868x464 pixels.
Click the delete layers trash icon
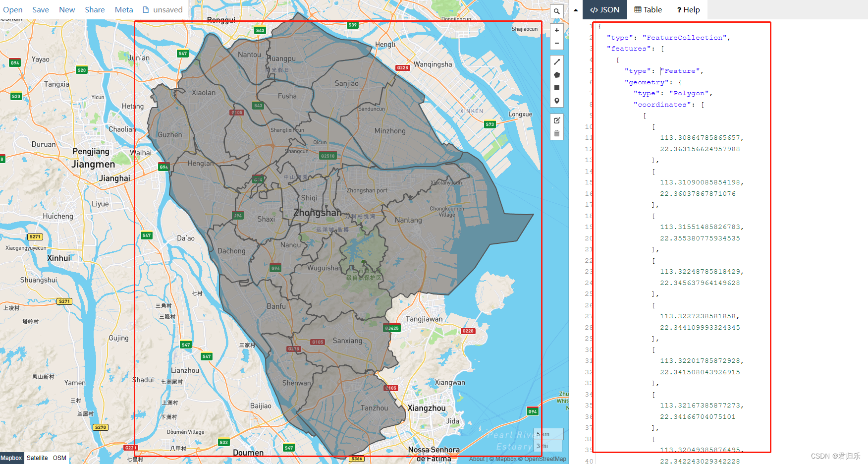(x=557, y=133)
